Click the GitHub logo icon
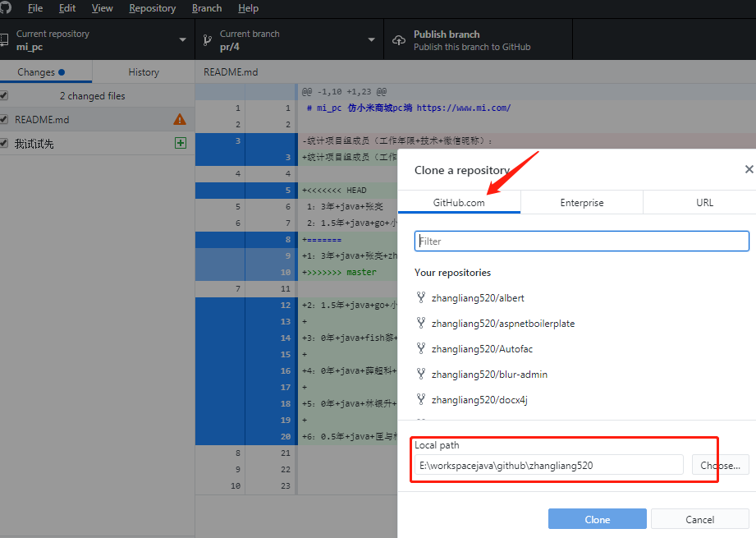The height and width of the screenshot is (538, 756). tap(5, 7)
